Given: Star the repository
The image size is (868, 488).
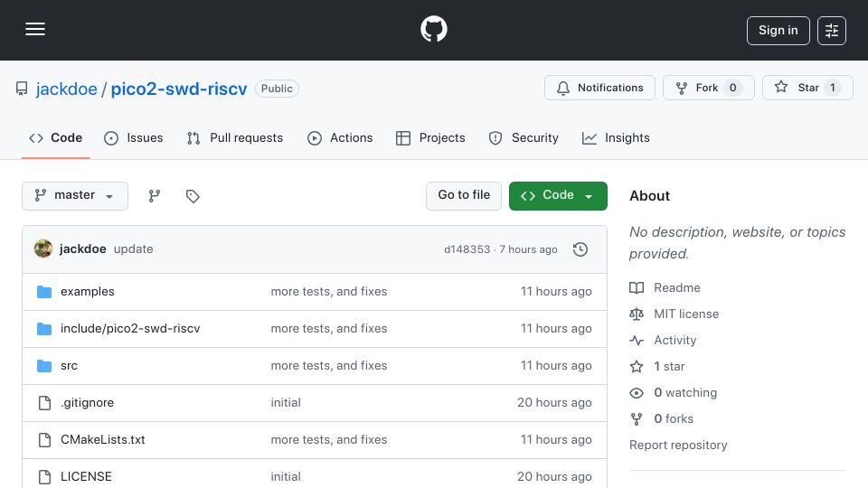Looking at the screenshot, I should point(807,88).
